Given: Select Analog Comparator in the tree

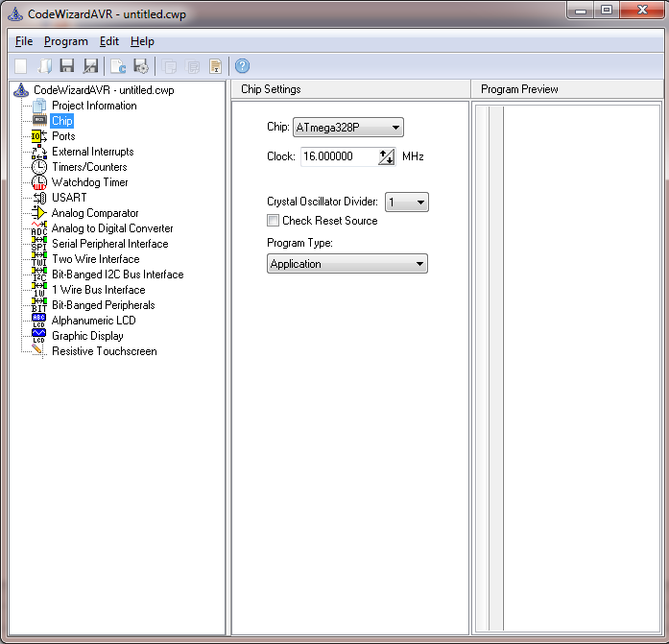Looking at the screenshot, I should [95, 213].
